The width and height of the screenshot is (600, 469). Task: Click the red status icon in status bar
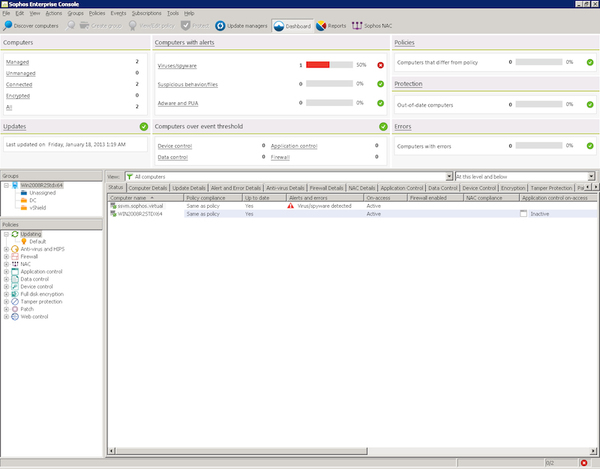584,463
